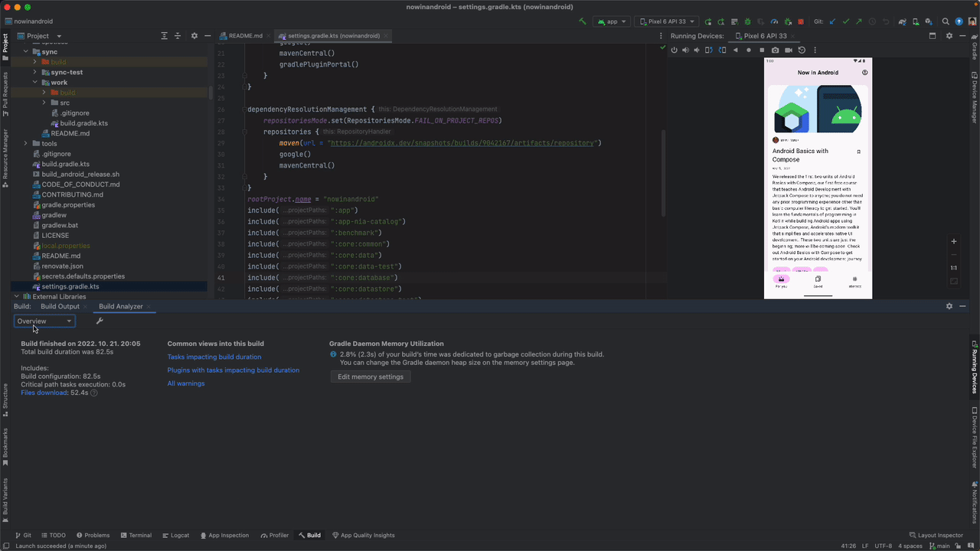Select settings.gradle.kts in project tree
The height and width of the screenshot is (551, 980).
[x=70, y=286]
